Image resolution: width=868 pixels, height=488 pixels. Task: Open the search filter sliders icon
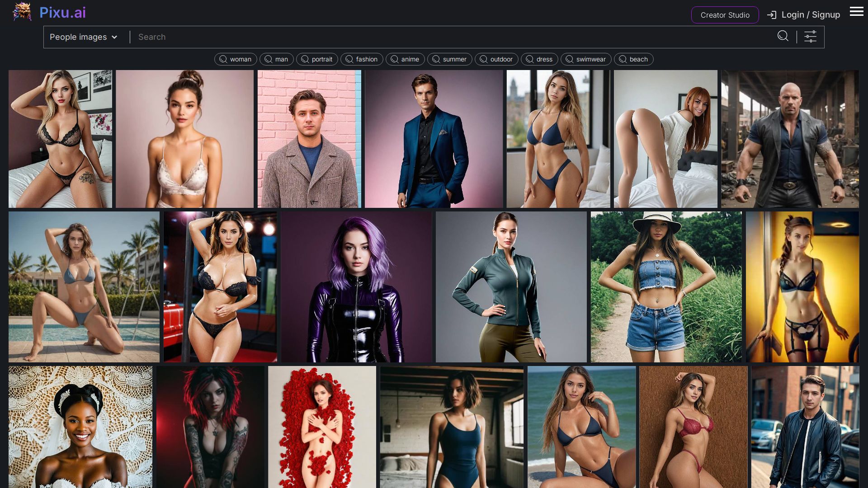coord(810,37)
